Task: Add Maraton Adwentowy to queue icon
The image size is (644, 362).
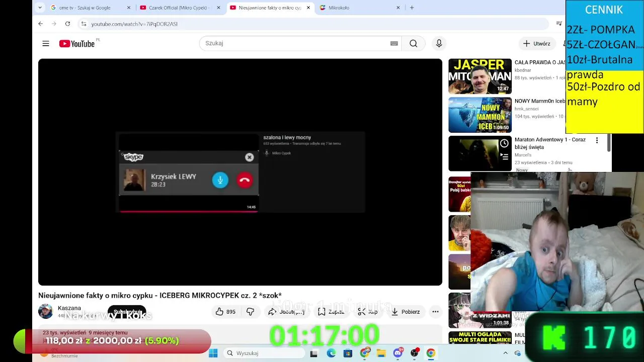Action: coord(504,156)
